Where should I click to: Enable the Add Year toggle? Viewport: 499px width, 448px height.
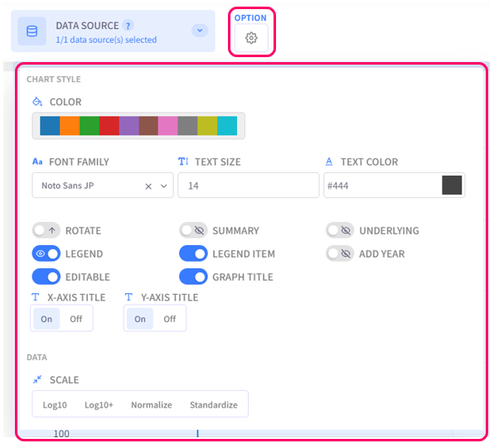pyautogui.click(x=340, y=253)
